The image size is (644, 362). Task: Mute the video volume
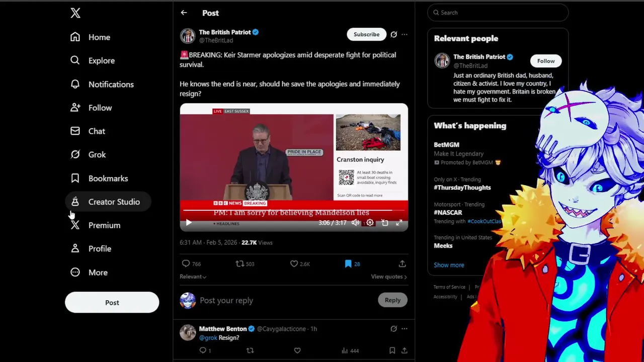tap(355, 222)
